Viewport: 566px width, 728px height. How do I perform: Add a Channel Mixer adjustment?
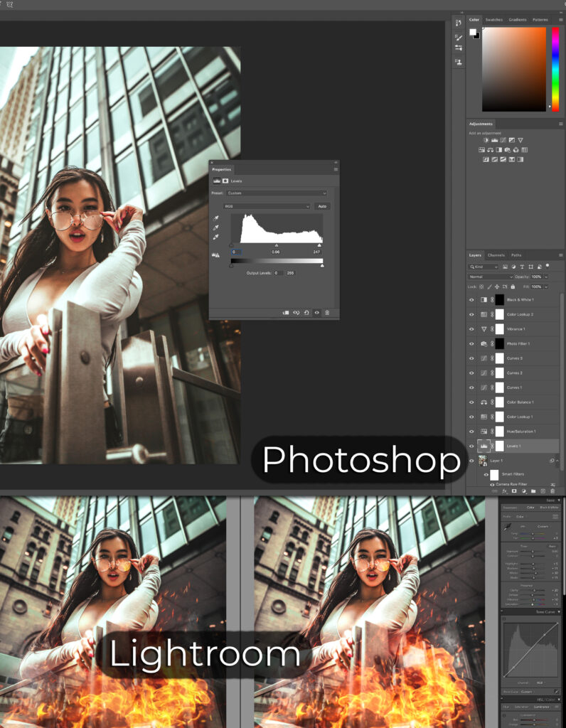coord(516,150)
